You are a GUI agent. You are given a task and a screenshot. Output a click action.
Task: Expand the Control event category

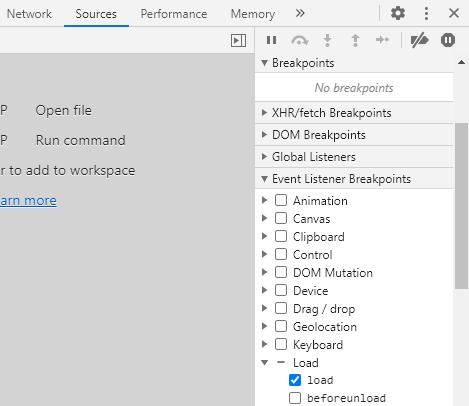coord(264,254)
